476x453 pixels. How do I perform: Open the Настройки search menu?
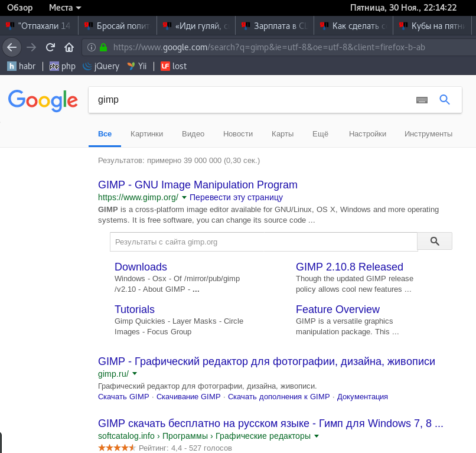click(x=367, y=134)
